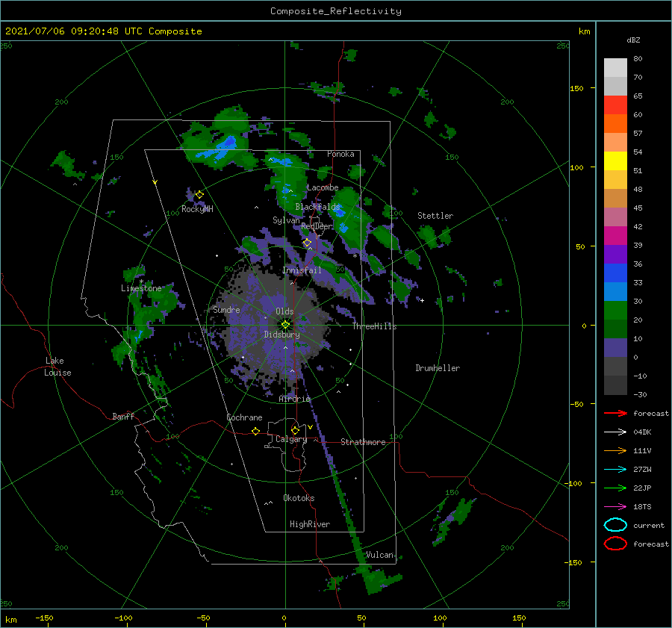Click the orange 111V arrow icon
The image size is (672, 628).
[x=615, y=450]
